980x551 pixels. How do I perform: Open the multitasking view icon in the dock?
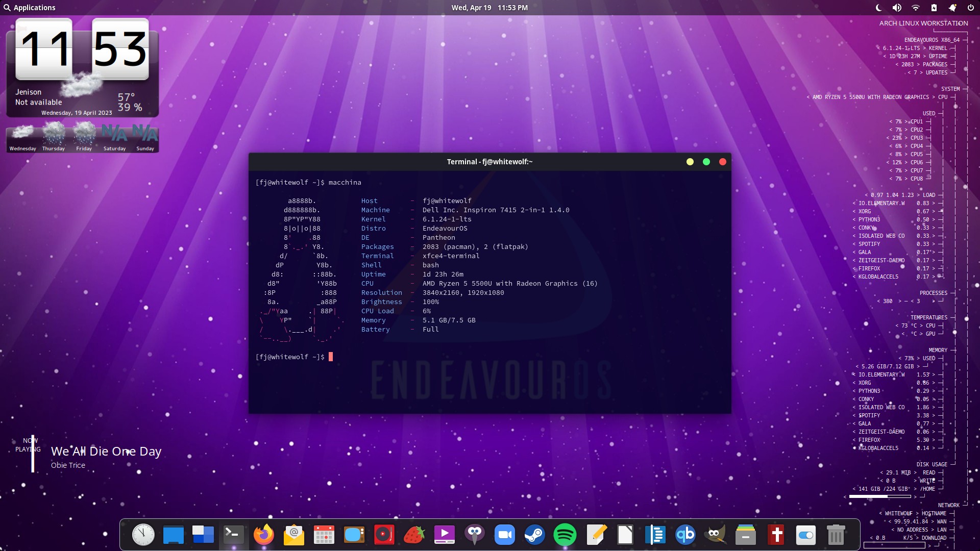[x=203, y=535]
